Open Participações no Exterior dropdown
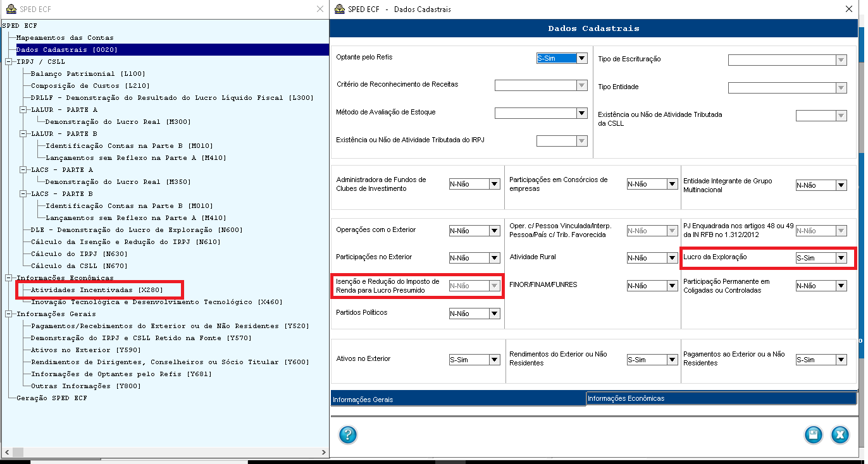The width and height of the screenshot is (868, 464). coord(495,258)
